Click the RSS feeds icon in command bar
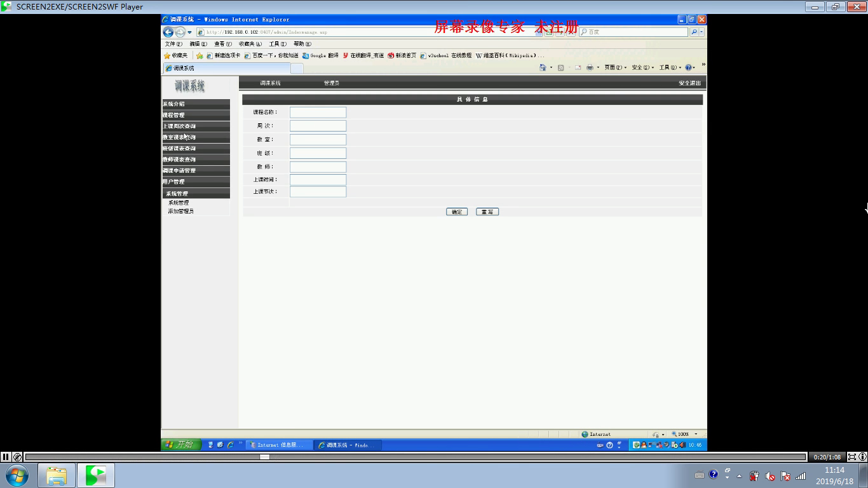This screenshot has width=868, height=488. [x=560, y=67]
